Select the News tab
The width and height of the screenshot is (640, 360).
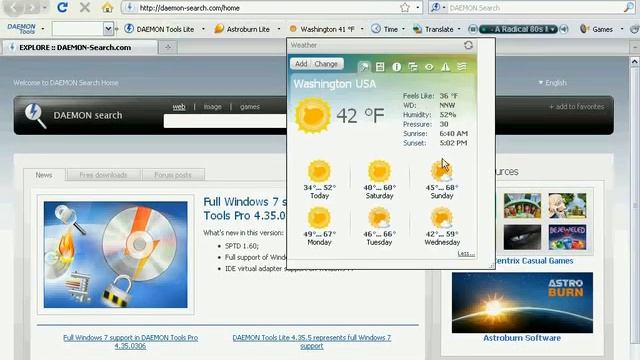[x=44, y=175]
